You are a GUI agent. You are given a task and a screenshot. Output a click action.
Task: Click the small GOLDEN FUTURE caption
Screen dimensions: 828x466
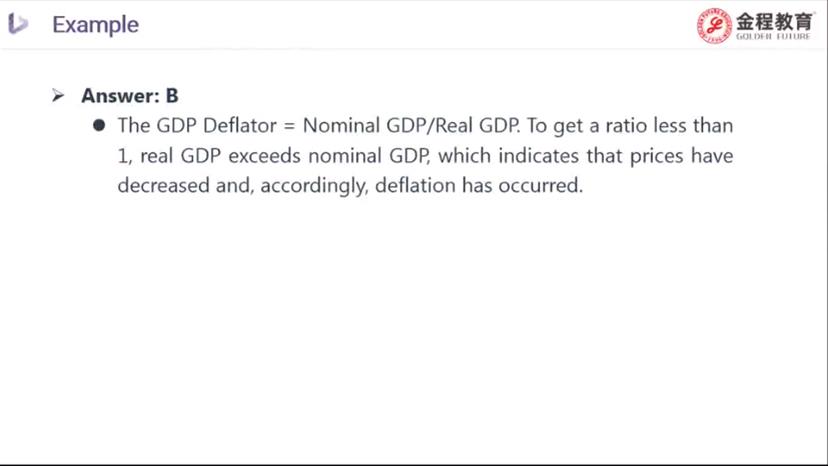[774, 37]
